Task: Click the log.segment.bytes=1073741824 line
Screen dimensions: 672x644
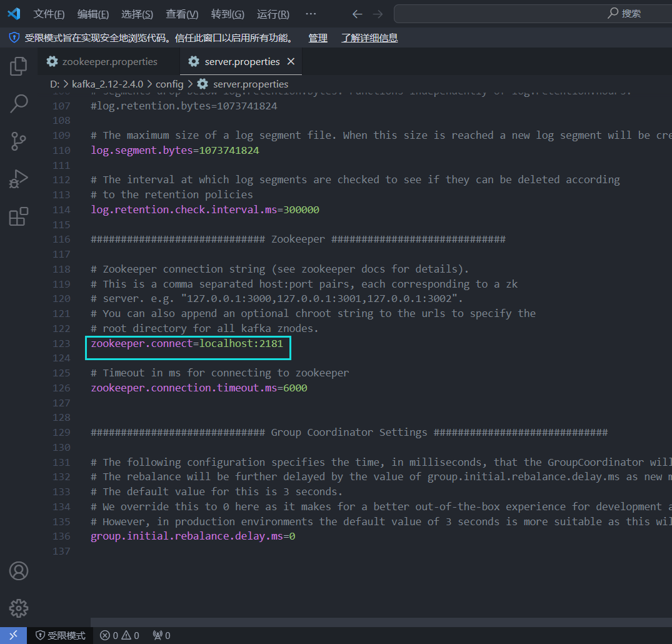Action: click(x=175, y=150)
